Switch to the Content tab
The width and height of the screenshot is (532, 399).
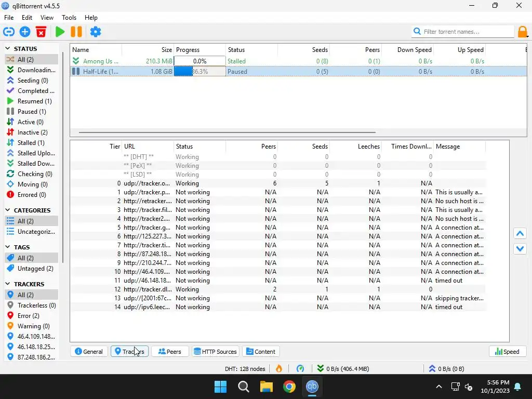point(261,352)
